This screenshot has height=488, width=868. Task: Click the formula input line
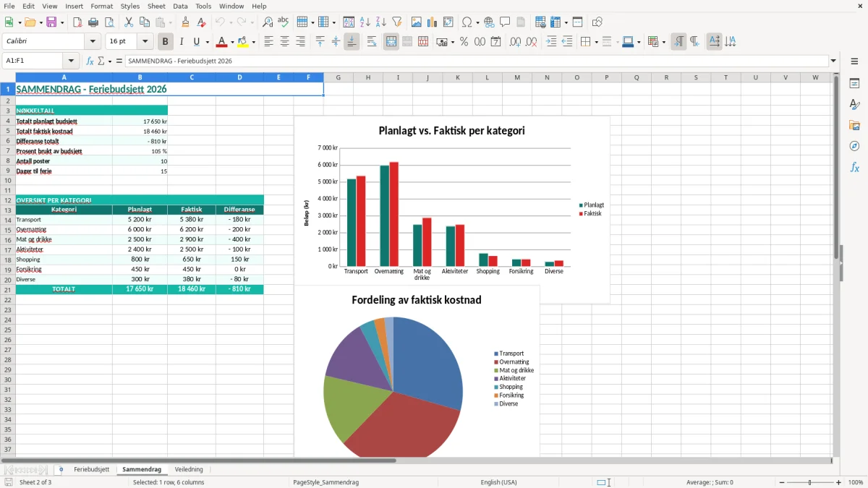pyautogui.click(x=476, y=61)
